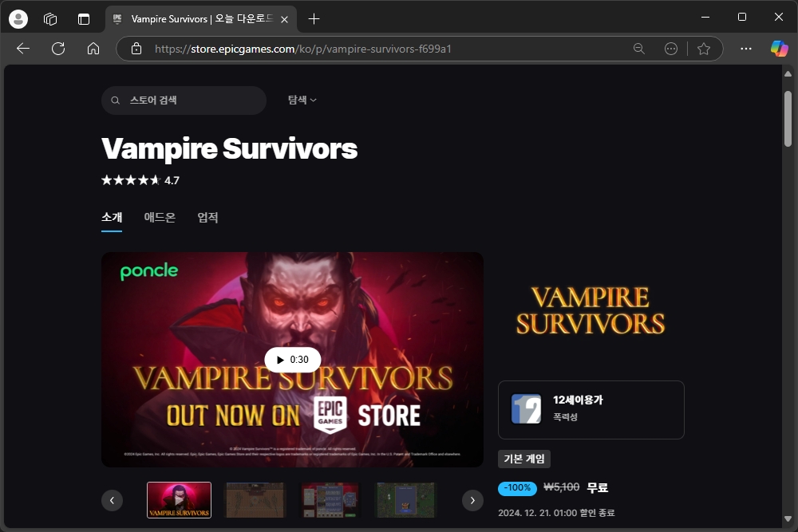View site security lock information
798x532 pixels.
point(136,49)
